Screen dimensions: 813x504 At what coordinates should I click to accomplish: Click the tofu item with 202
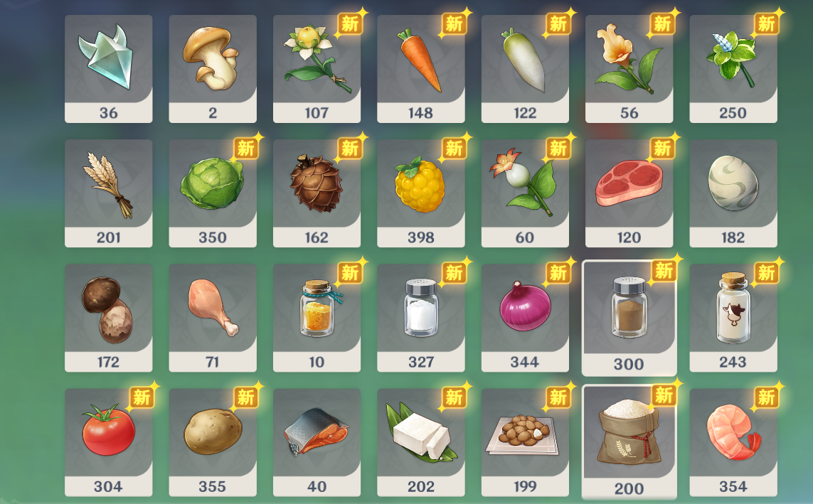pyautogui.click(x=420, y=442)
